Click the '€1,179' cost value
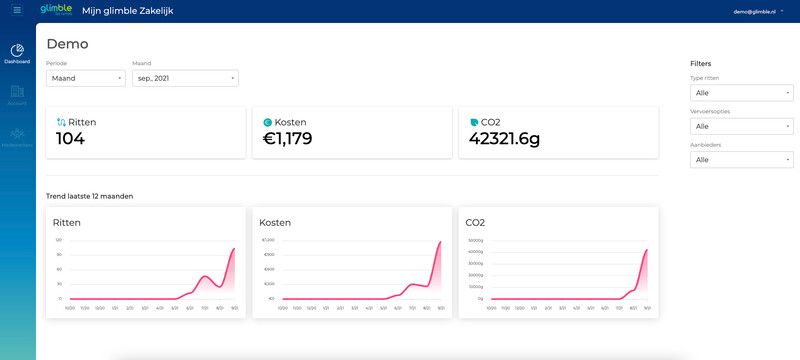Screen dimensions: 800x360 pos(287,138)
